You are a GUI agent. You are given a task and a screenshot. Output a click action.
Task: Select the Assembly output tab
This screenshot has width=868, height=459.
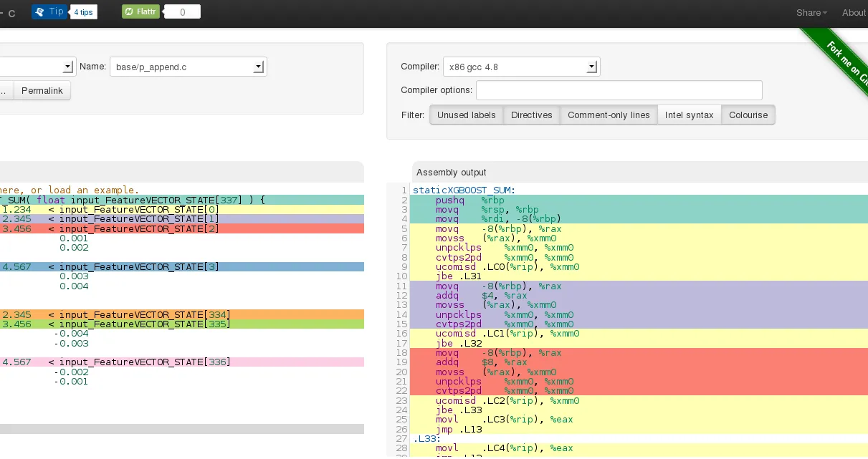(451, 172)
